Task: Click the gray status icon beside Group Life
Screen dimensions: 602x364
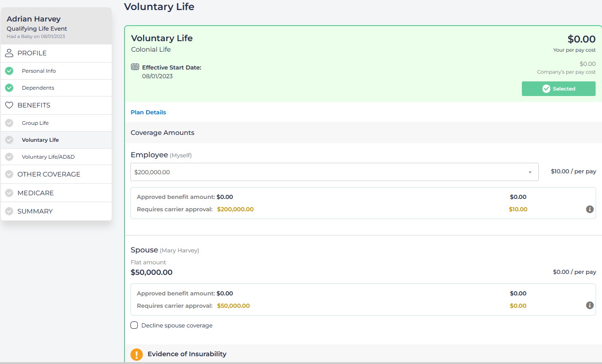Action: pos(9,123)
